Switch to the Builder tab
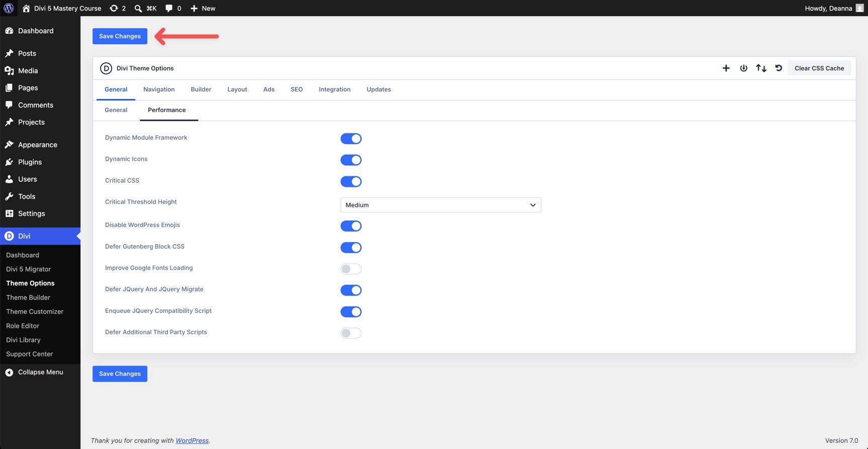868x449 pixels. coord(201,89)
